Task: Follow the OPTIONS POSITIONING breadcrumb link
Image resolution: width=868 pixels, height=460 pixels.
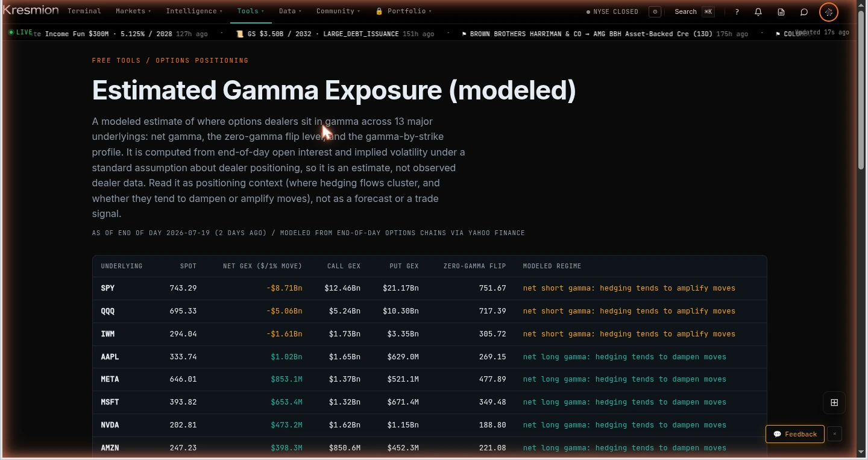Action: tap(202, 60)
